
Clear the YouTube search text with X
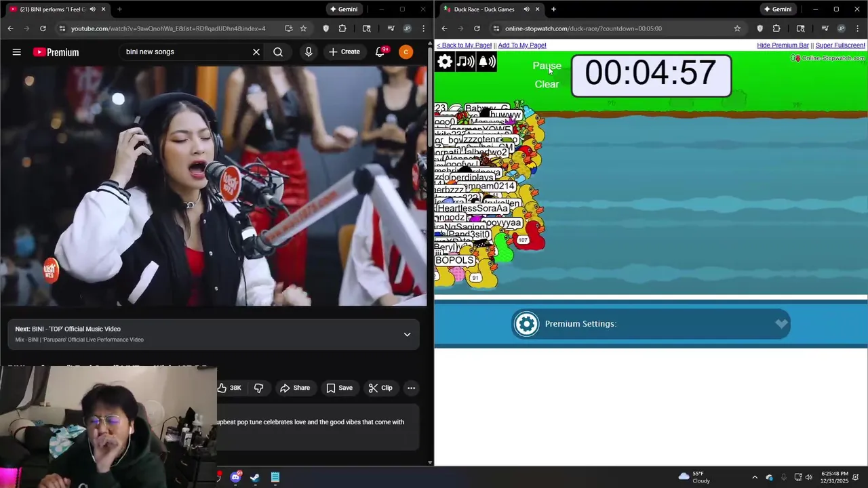256,52
